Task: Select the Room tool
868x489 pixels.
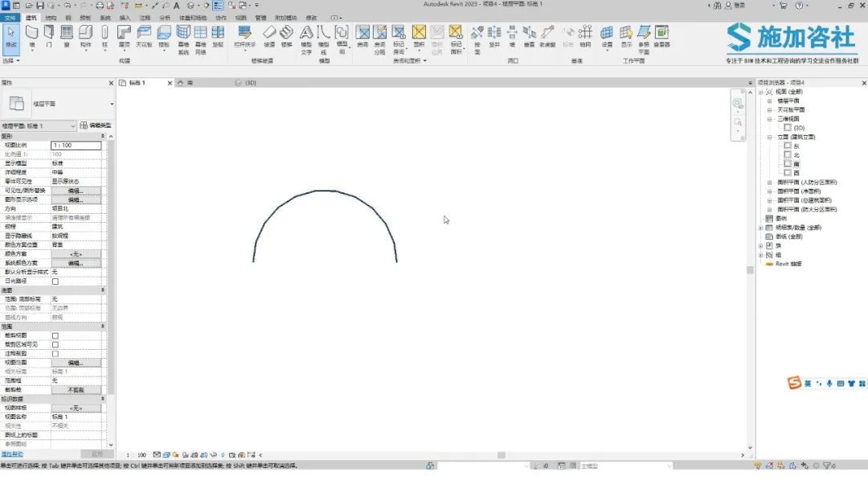Action: point(362,36)
